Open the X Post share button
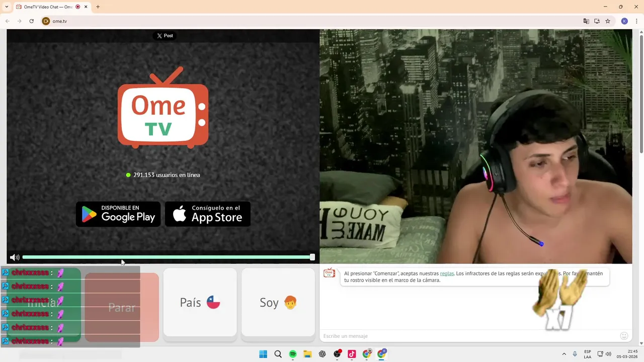This screenshot has width=644, height=362. pyautogui.click(x=165, y=36)
